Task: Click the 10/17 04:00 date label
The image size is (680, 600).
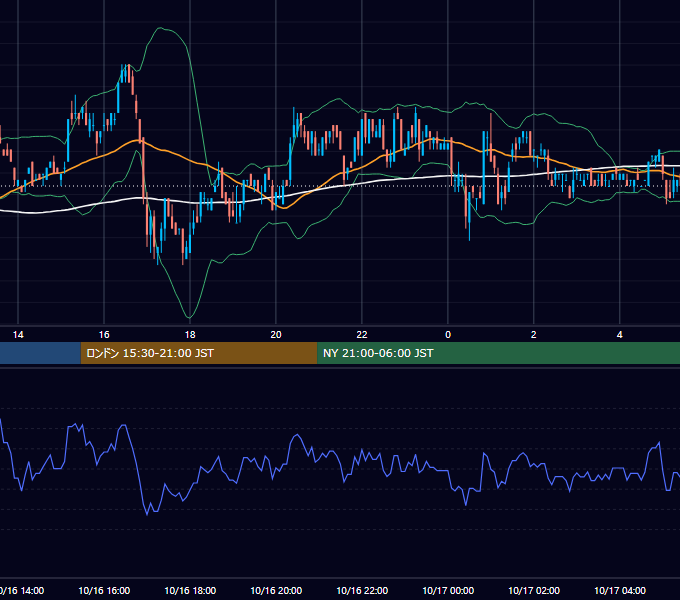Action: click(x=620, y=590)
